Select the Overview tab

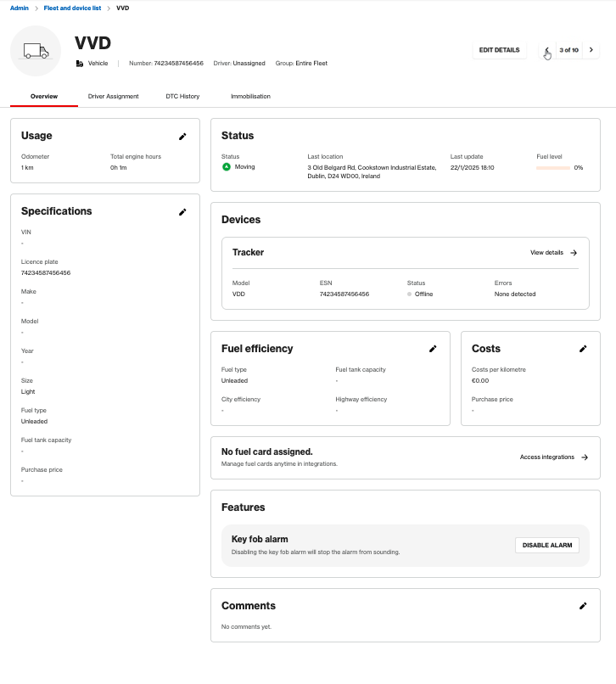coord(44,97)
